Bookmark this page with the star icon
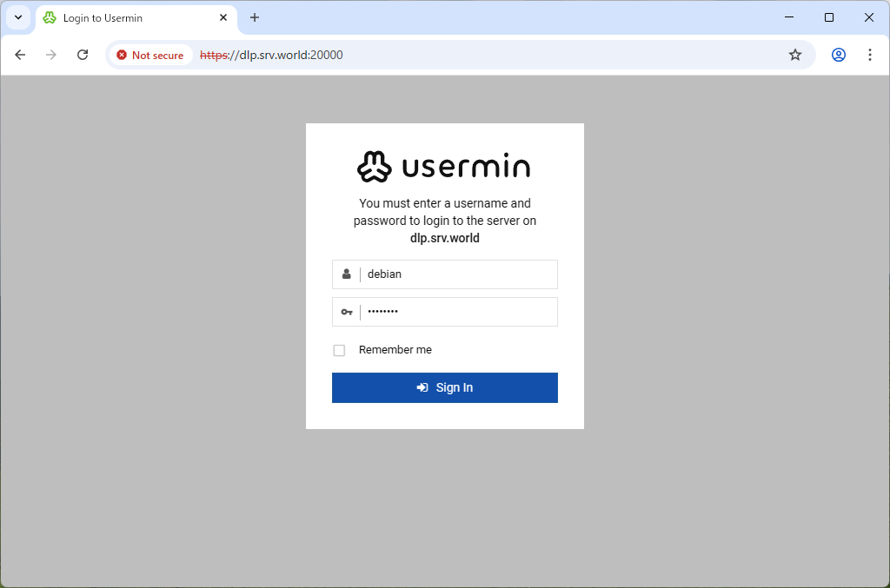Screen dimensions: 890x588 [794, 55]
